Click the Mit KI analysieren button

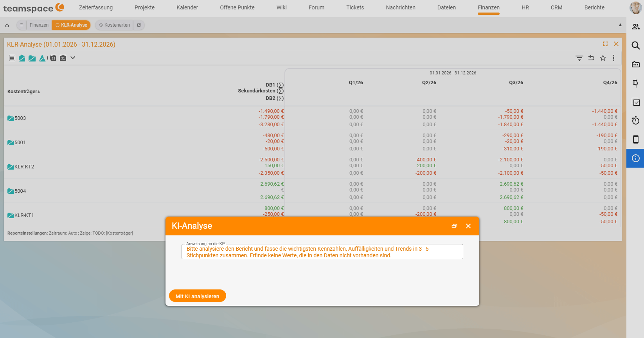click(198, 296)
